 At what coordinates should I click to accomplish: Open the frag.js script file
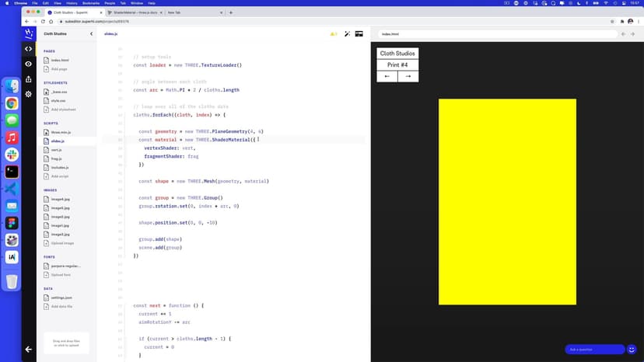coord(56,158)
